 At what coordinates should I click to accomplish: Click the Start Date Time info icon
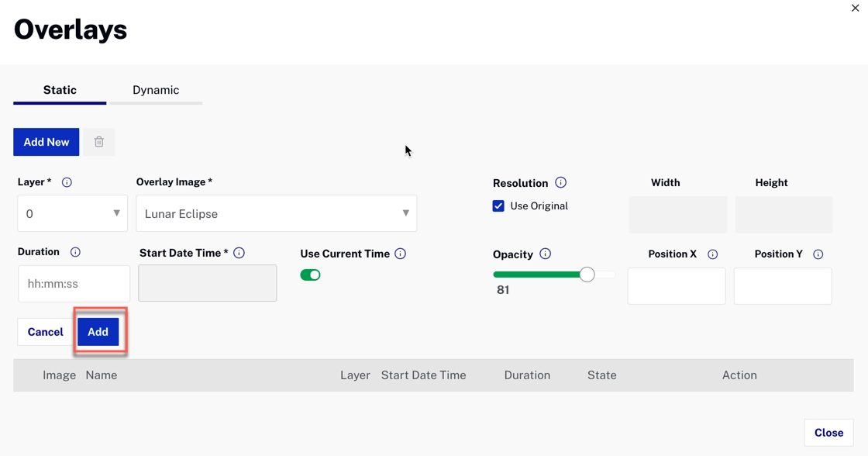coord(240,252)
